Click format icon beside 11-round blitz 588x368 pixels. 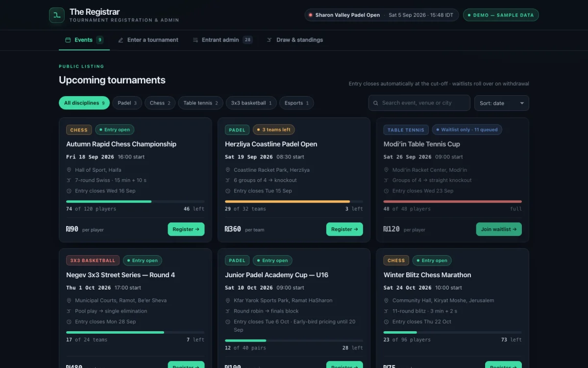tap(387, 311)
